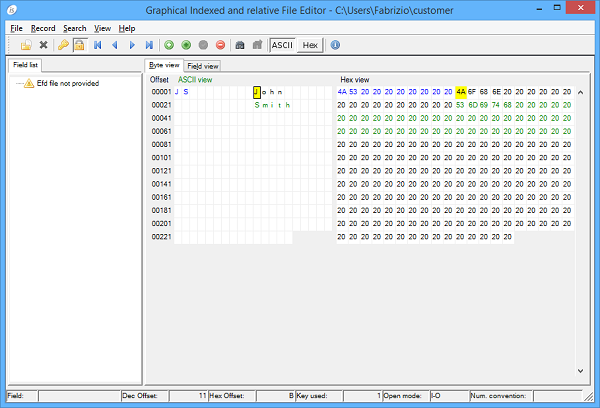Image resolution: width=600 pixels, height=408 pixels.
Task: Go to next record arrow
Action: [x=132, y=45]
